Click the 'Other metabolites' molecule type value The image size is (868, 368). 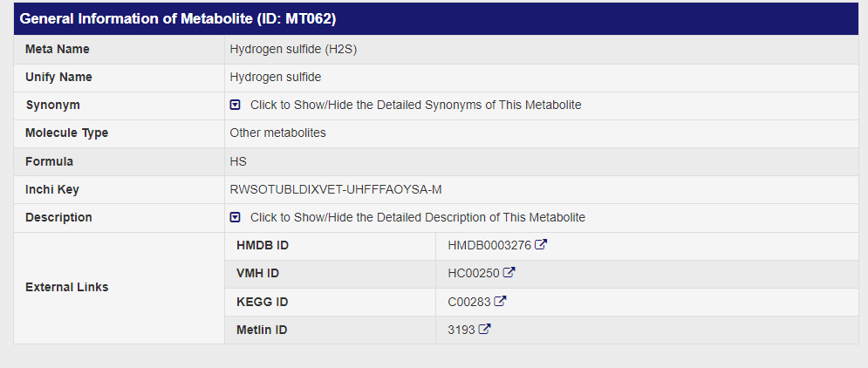point(277,133)
